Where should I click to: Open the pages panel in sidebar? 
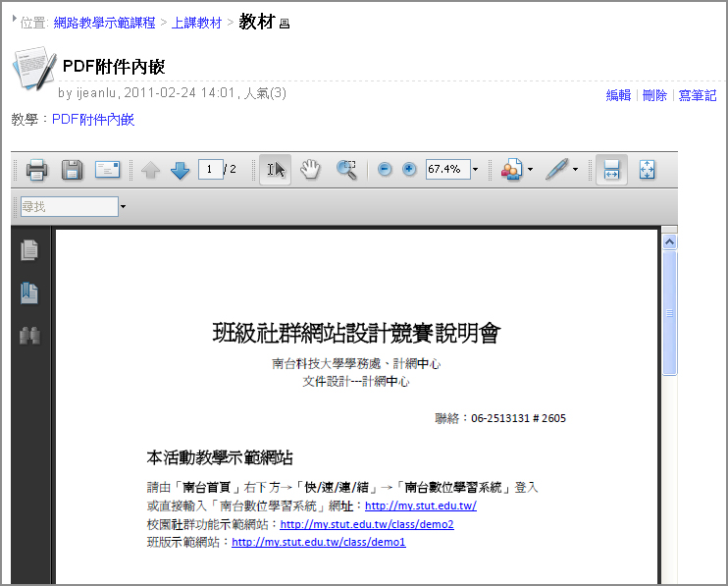pyautogui.click(x=29, y=251)
